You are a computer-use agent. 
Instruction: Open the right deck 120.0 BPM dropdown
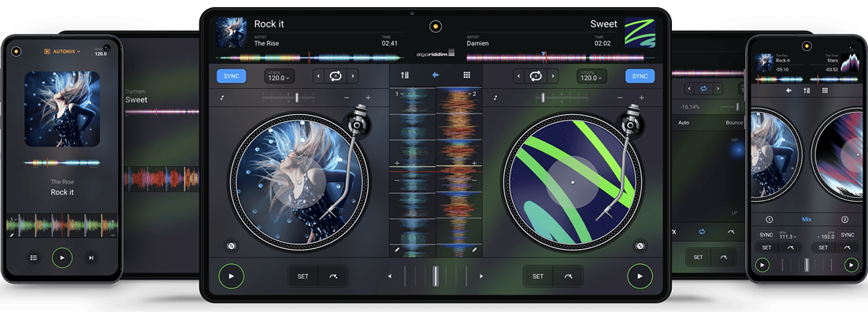592,76
